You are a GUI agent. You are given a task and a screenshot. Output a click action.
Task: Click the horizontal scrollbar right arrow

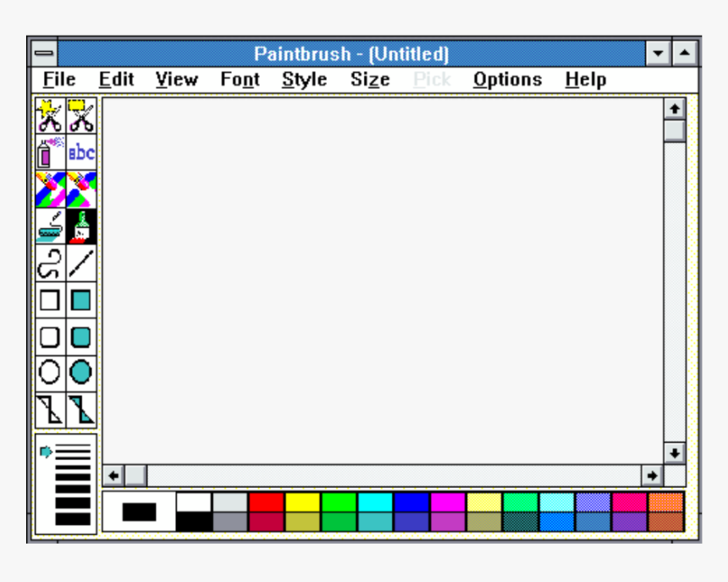click(652, 475)
